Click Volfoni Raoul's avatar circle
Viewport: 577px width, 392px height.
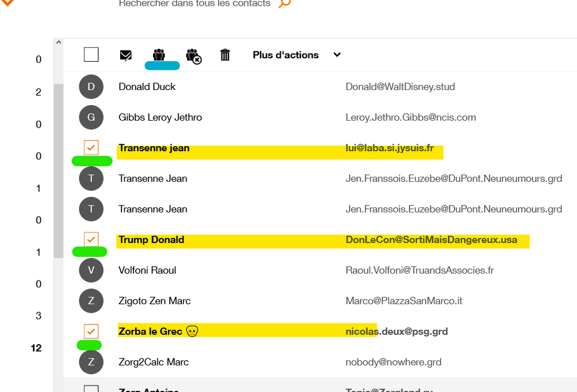91,270
